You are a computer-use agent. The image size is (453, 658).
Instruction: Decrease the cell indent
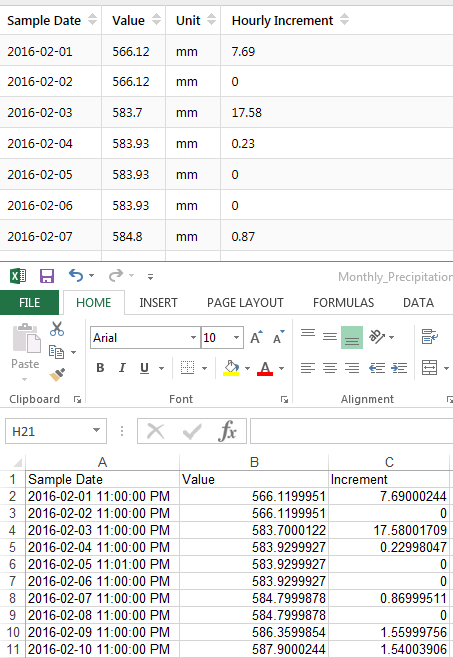377,368
